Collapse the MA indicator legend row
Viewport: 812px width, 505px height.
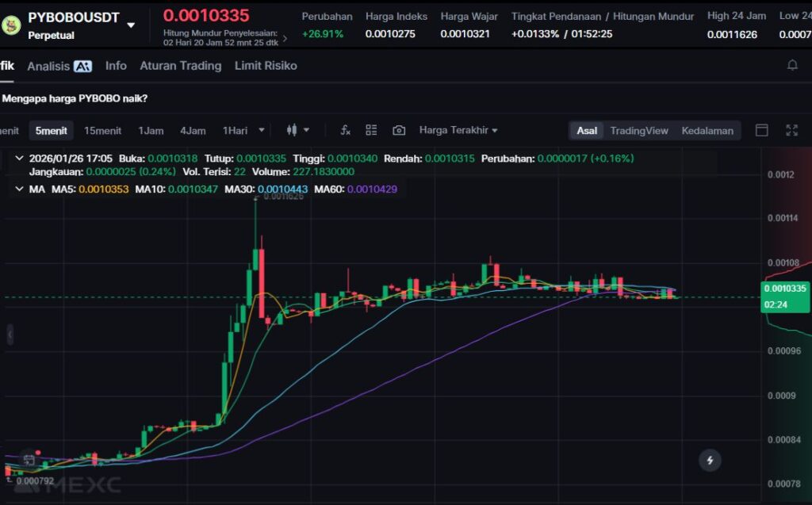(19, 189)
